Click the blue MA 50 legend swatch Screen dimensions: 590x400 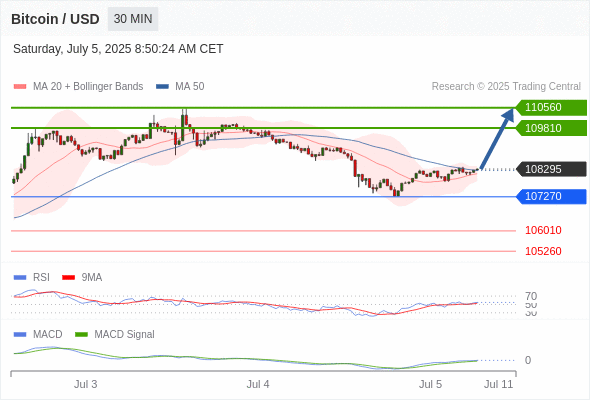point(162,87)
